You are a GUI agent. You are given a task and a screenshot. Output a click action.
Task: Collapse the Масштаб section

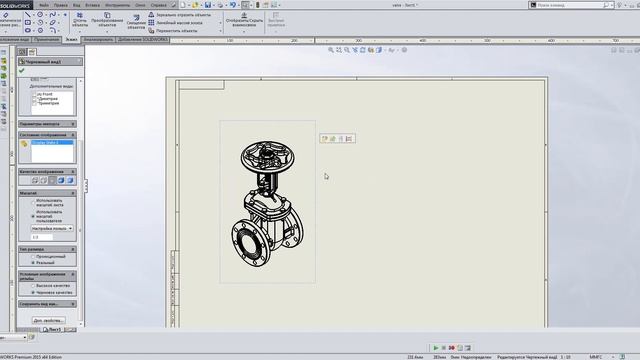tap(73, 193)
